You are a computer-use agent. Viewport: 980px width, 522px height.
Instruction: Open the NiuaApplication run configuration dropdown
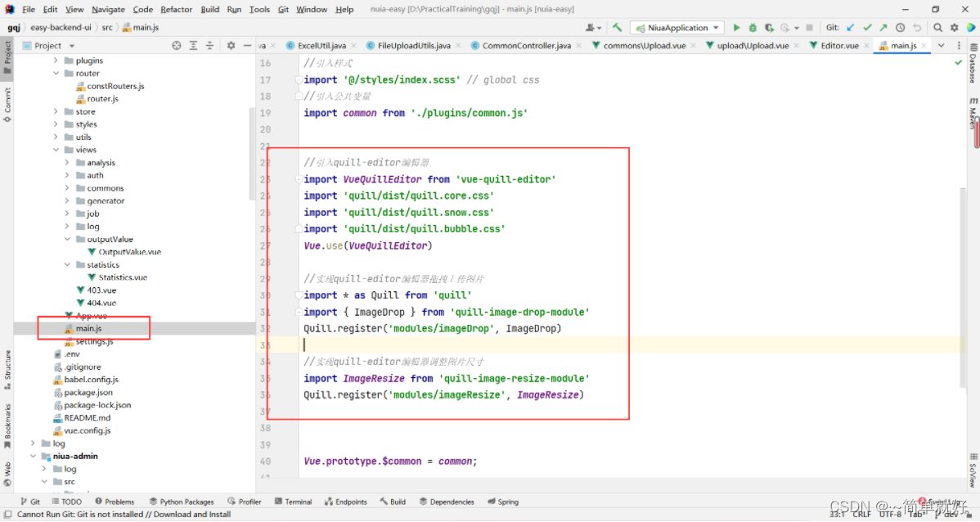pyautogui.click(x=677, y=28)
